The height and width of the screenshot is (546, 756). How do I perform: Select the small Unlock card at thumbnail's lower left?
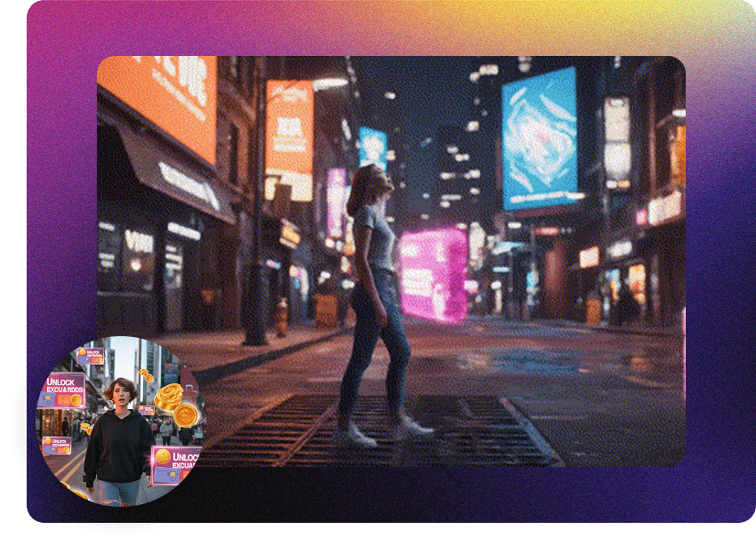coord(57,446)
